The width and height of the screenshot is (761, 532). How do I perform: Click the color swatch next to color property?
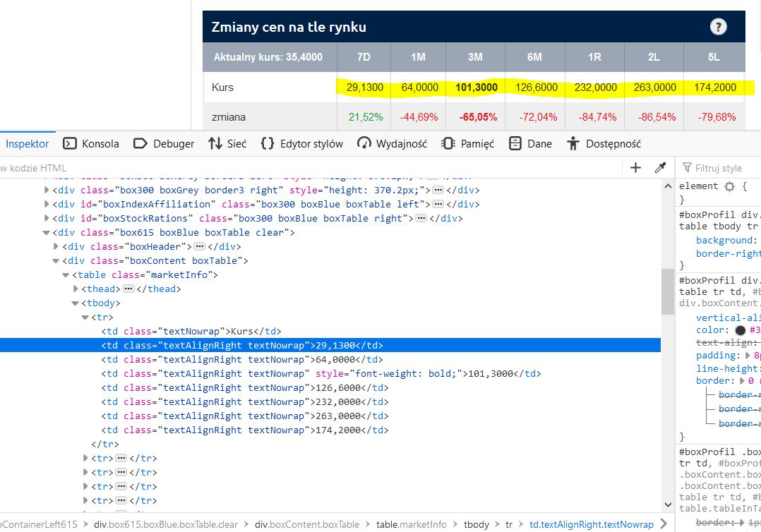(x=740, y=330)
